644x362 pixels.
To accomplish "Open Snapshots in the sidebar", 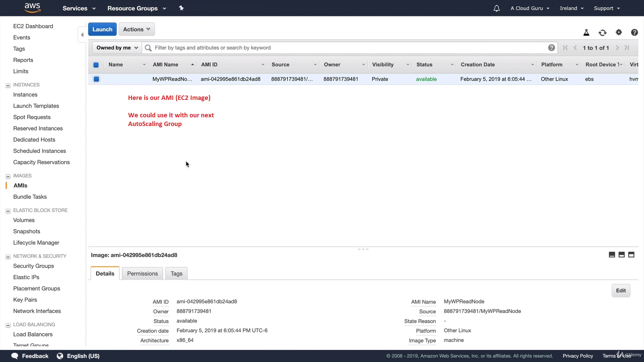I will [x=26, y=231].
